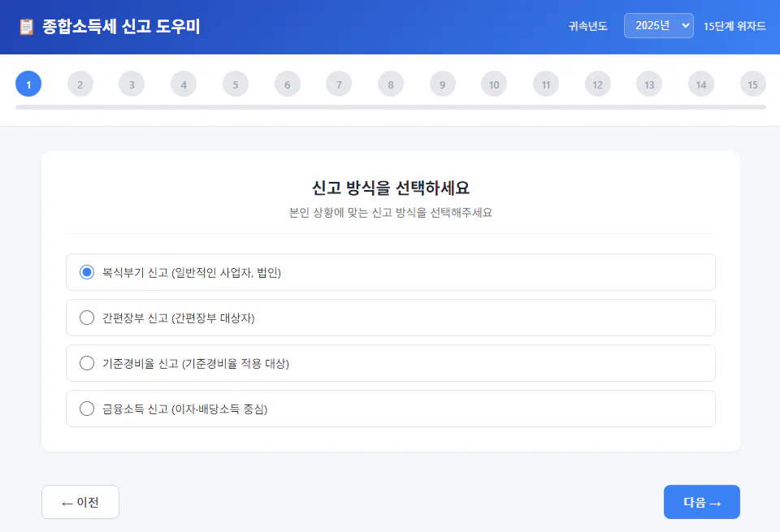Jump to wizard step 4
The width and height of the screenshot is (780, 532).
pyautogui.click(x=184, y=84)
